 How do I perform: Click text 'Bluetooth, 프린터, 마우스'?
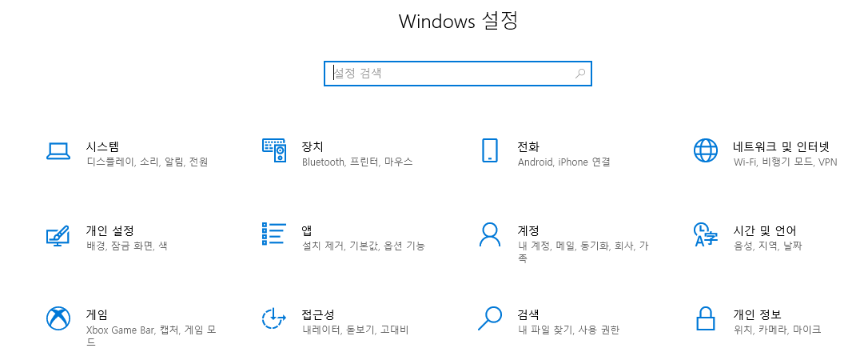coord(357,162)
